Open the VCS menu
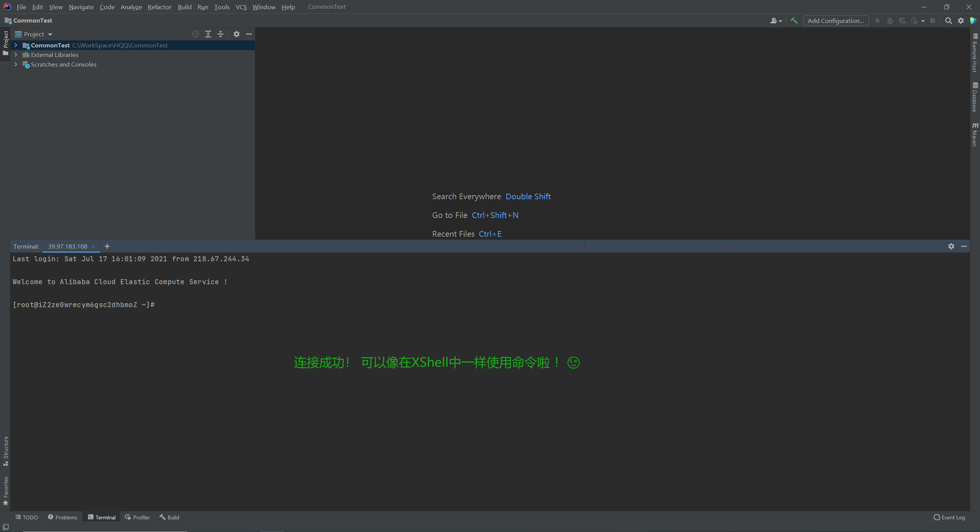This screenshot has width=980, height=532. tap(241, 7)
